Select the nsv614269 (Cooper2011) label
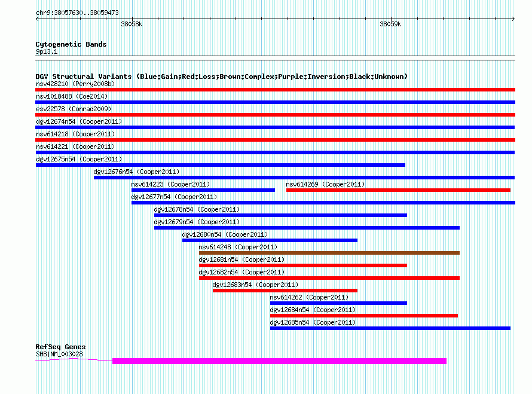 [x=325, y=184]
